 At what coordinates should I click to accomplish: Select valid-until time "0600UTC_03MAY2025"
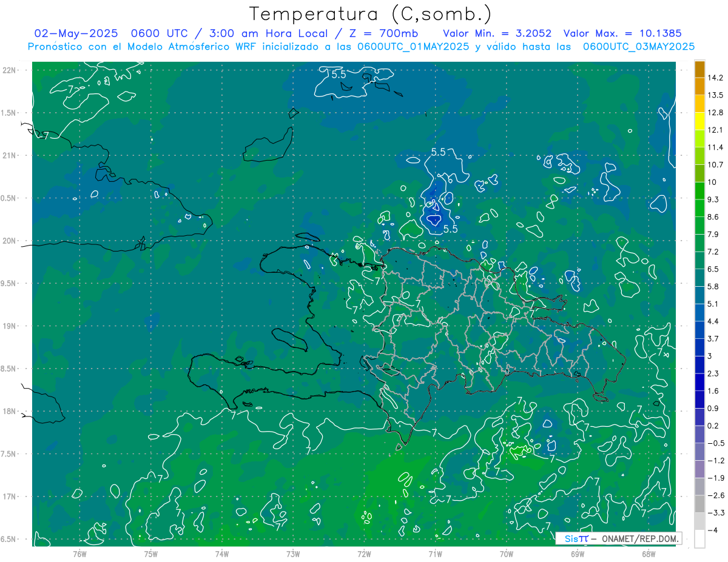[x=639, y=47]
